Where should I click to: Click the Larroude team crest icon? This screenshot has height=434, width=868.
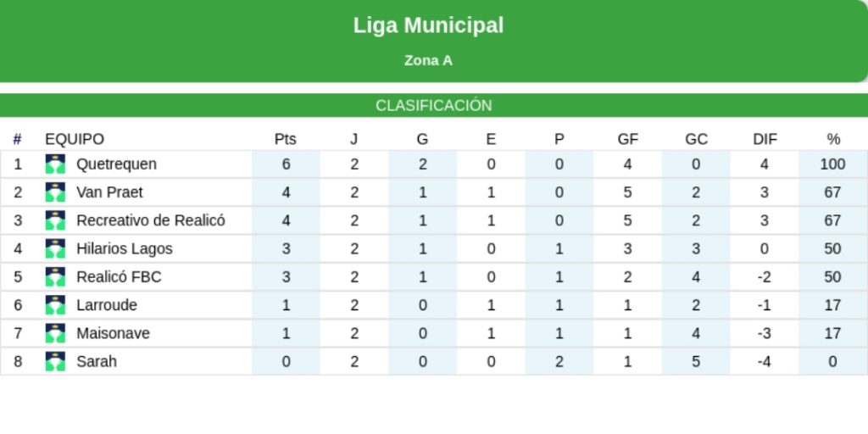55,305
